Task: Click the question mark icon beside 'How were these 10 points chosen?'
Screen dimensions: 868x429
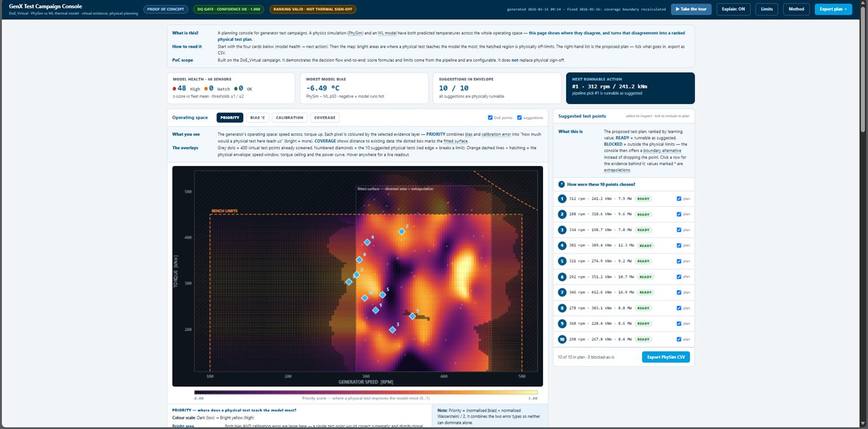Action: (x=562, y=184)
